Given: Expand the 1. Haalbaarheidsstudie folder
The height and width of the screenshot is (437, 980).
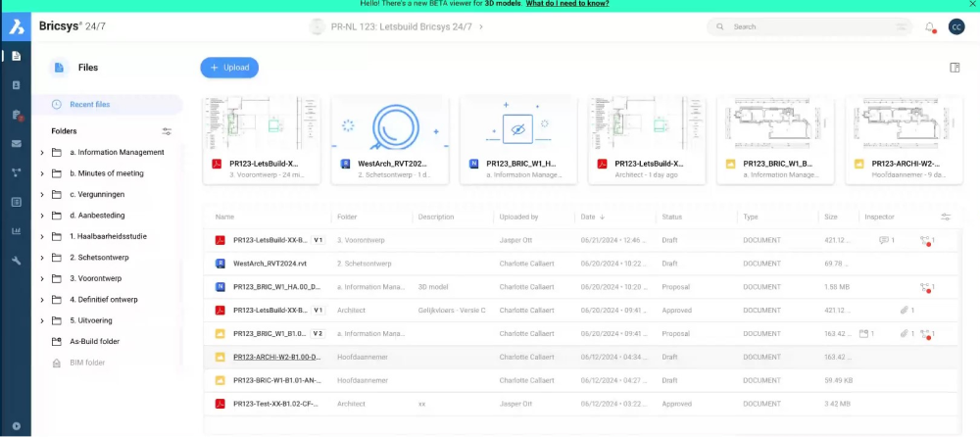Looking at the screenshot, I should (x=42, y=237).
